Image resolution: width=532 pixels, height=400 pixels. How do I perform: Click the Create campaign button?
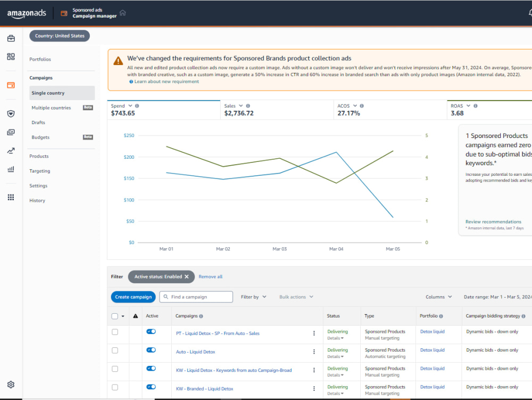pos(133,297)
